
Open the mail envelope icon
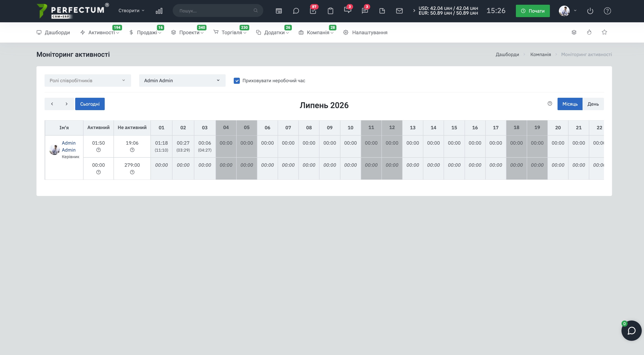coord(399,11)
